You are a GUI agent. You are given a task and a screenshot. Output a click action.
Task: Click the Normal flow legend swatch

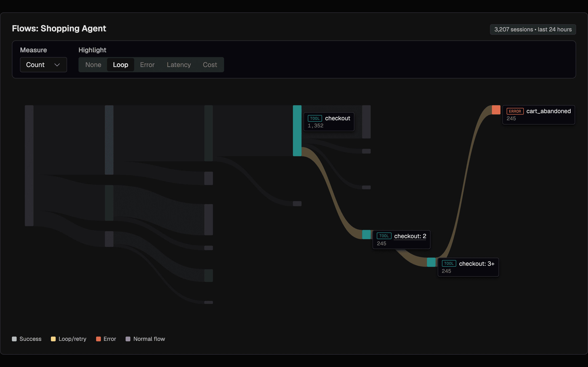click(x=128, y=339)
